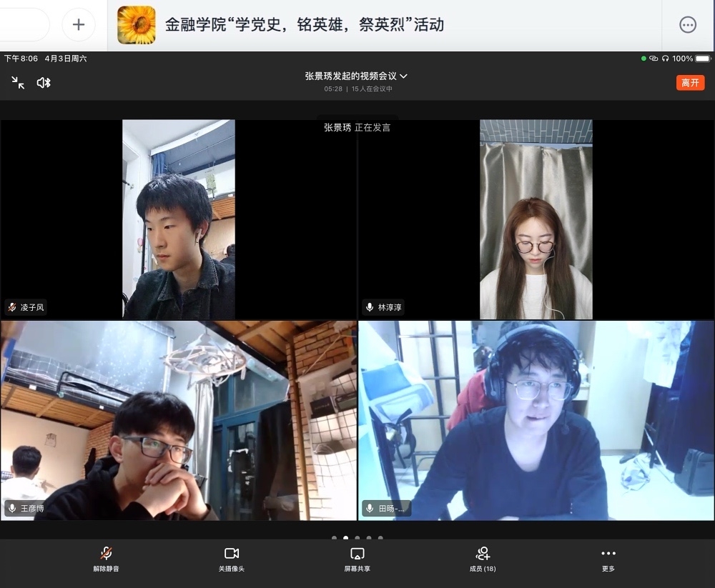The image size is (715, 588).
Task: Unmute microphone with 解除静音 button
Action: [x=106, y=559]
